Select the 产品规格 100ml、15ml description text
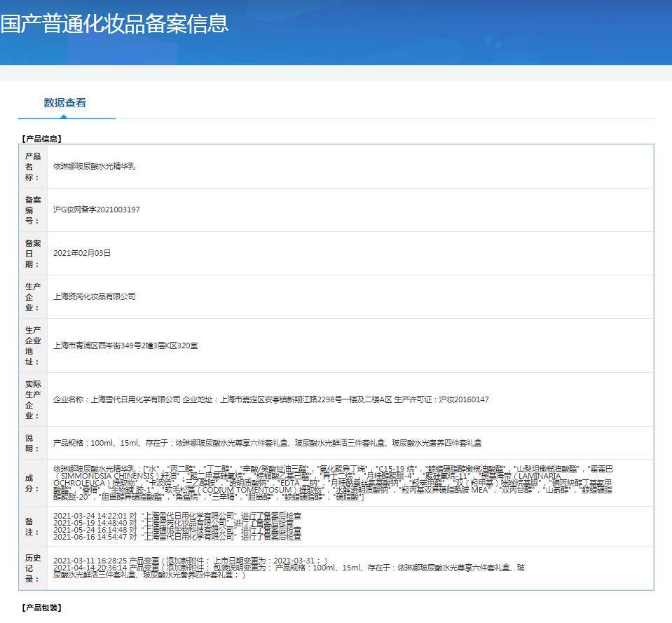The image size is (672, 623). pos(268,443)
